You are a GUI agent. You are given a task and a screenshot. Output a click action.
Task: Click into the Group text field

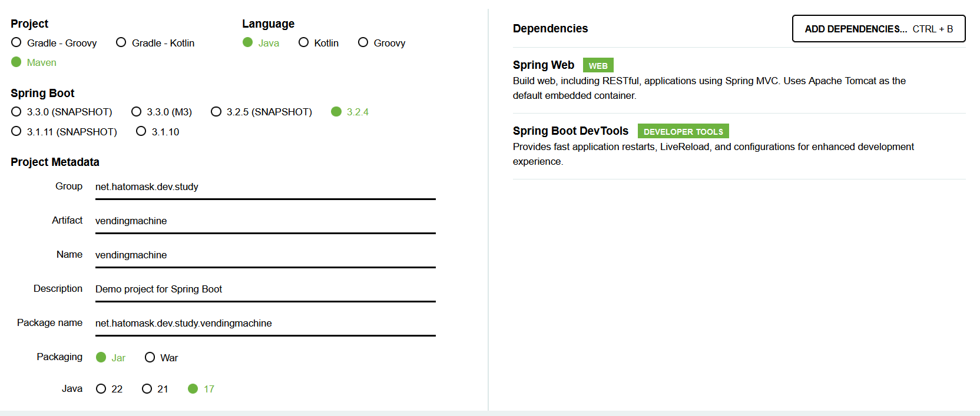click(x=265, y=187)
